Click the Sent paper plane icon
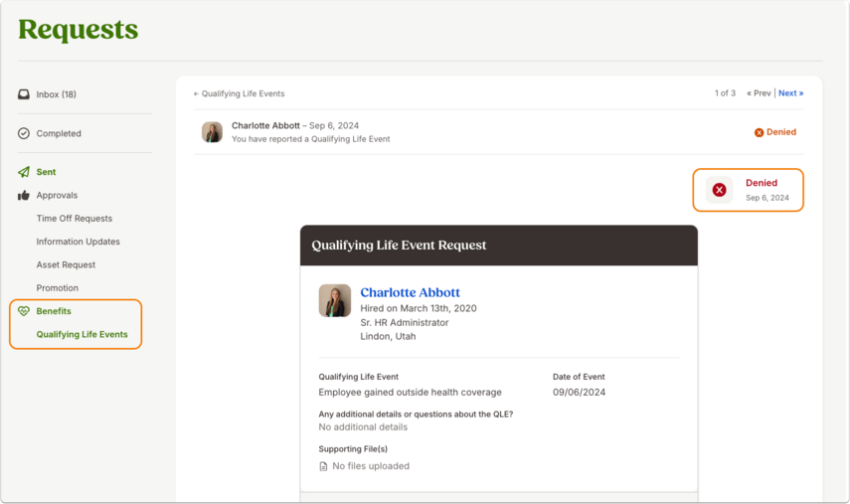 pyautogui.click(x=24, y=172)
